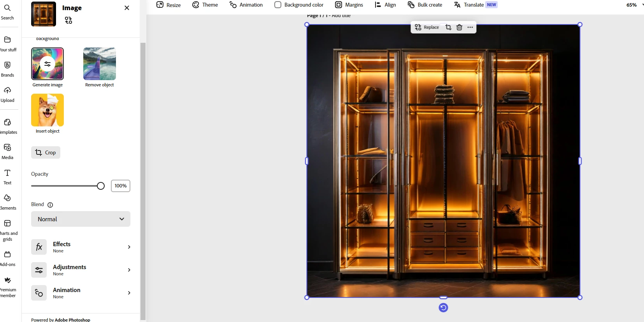Image resolution: width=644 pixels, height=322 pixels.
Task: Open Translate in top toolbar
Action: 476,5
